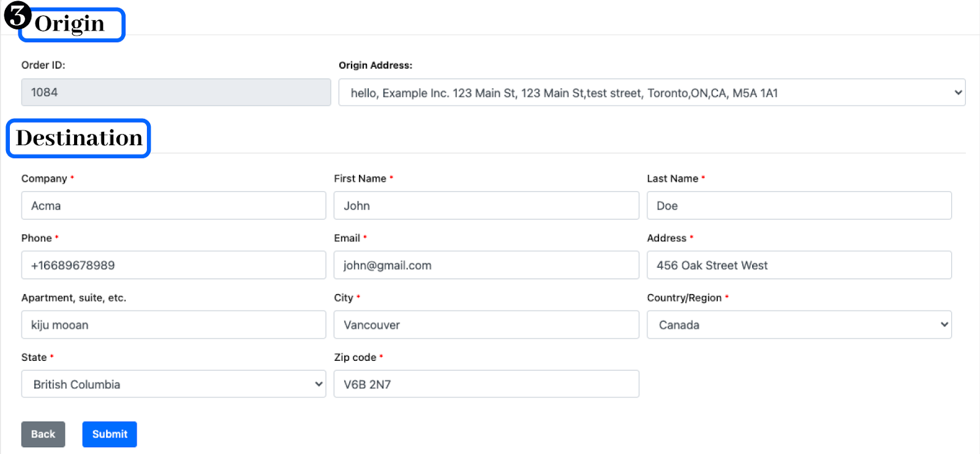Select the First Name input field

pos(486,206)
